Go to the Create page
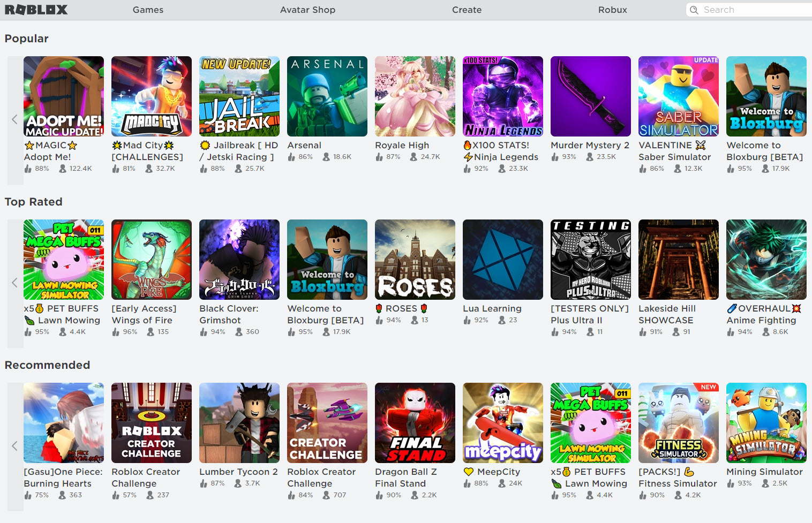The width and height of the screenshot is (812, 523). pyautogui.click(x=467, y=10)
